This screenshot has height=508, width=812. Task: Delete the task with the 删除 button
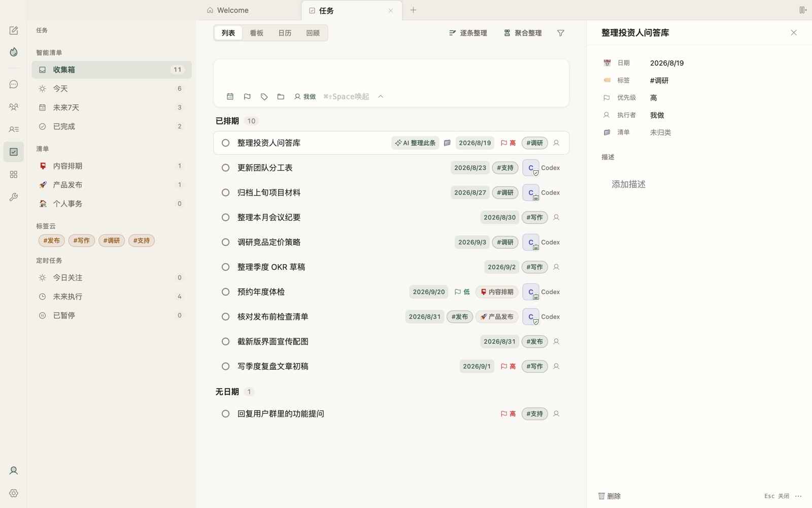pyautogui.click(x=610, y=496)
